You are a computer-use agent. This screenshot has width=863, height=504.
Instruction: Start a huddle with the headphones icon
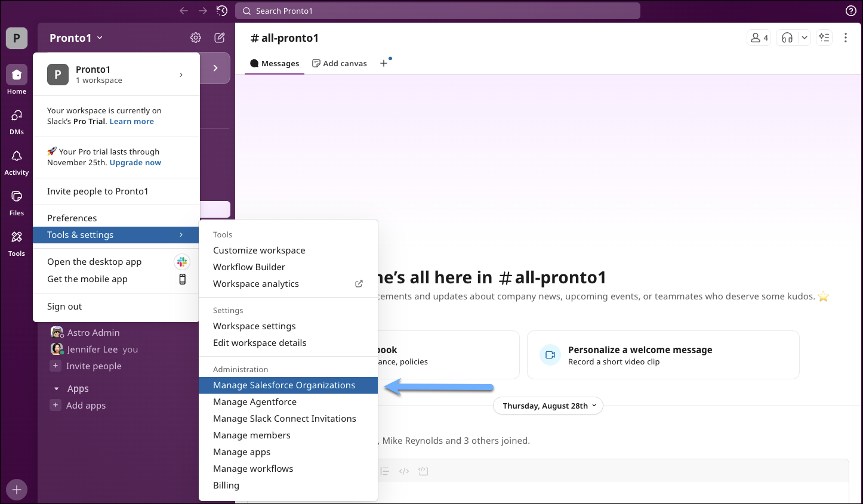[786, 37]
